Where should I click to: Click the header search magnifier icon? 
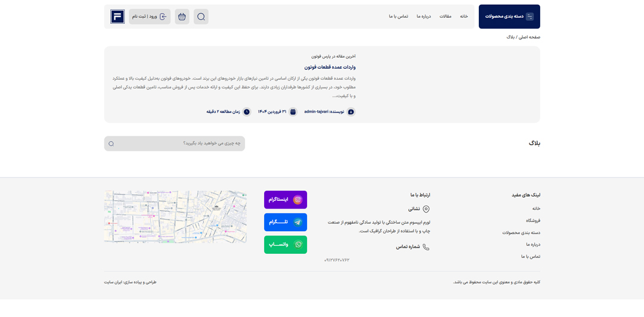[201, 17]
